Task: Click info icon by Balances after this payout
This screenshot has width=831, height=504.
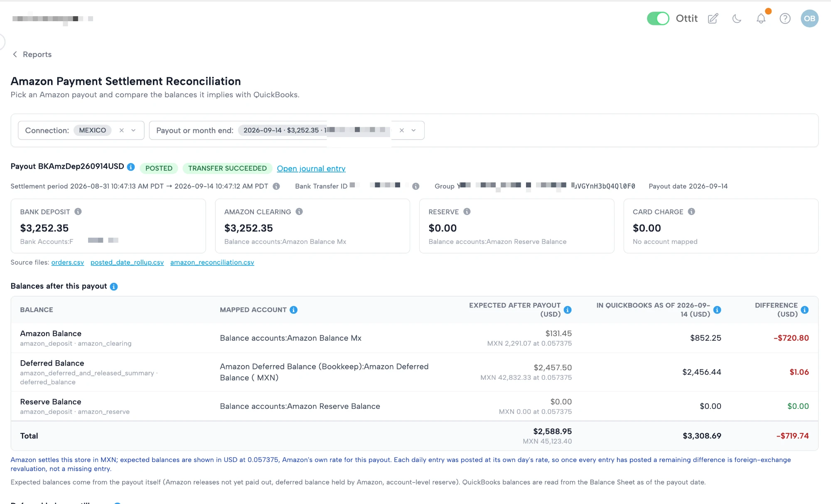Action: click(114, 287)
